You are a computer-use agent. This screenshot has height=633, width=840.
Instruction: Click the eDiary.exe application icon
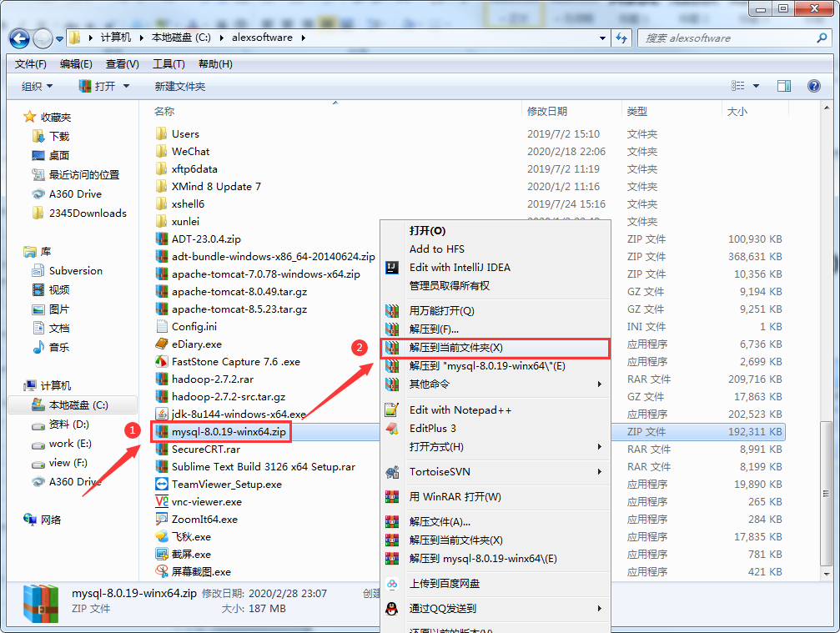(161, 344)
